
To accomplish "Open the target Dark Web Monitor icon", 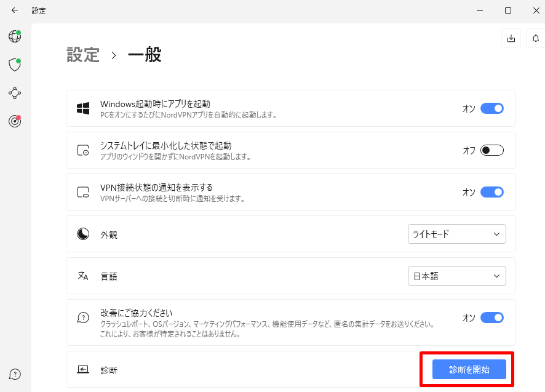I will (15, 121).
